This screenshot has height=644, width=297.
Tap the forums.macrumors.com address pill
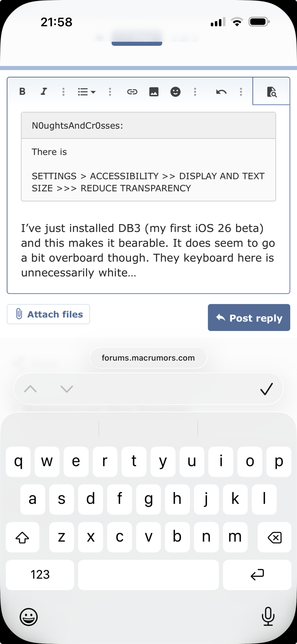click(148, 357)
